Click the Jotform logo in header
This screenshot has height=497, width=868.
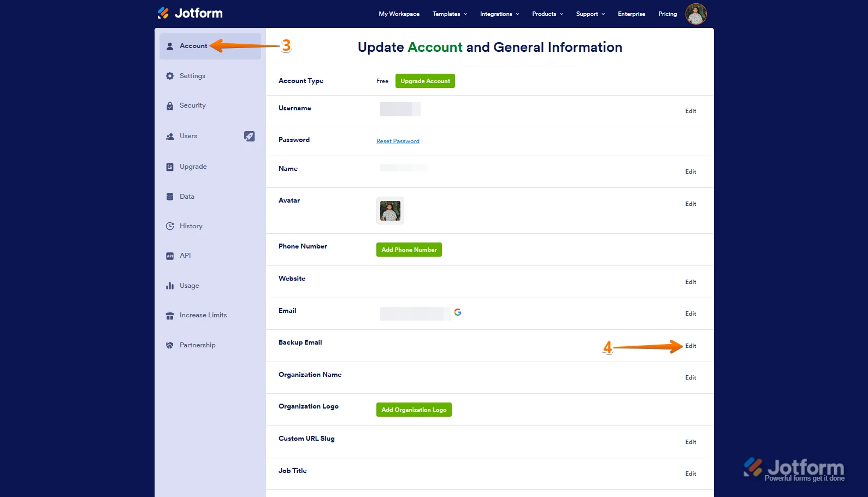click(x=190, y=13)
